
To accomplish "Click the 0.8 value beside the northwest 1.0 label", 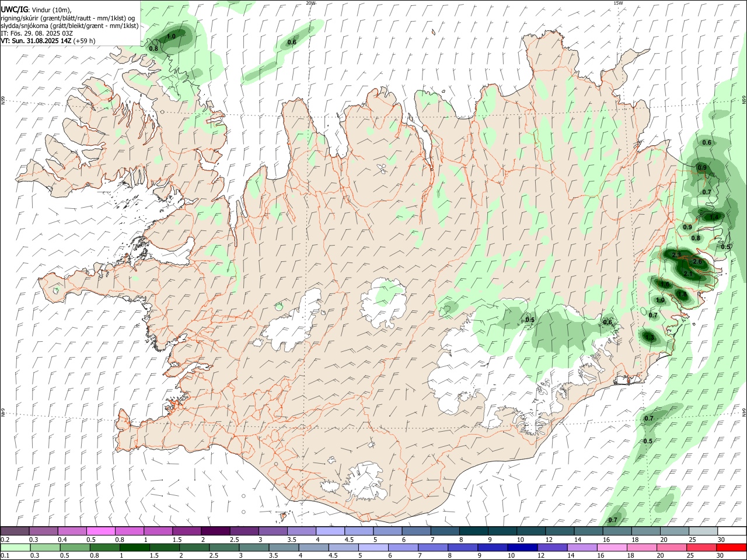I will click(x=153, y=48).
